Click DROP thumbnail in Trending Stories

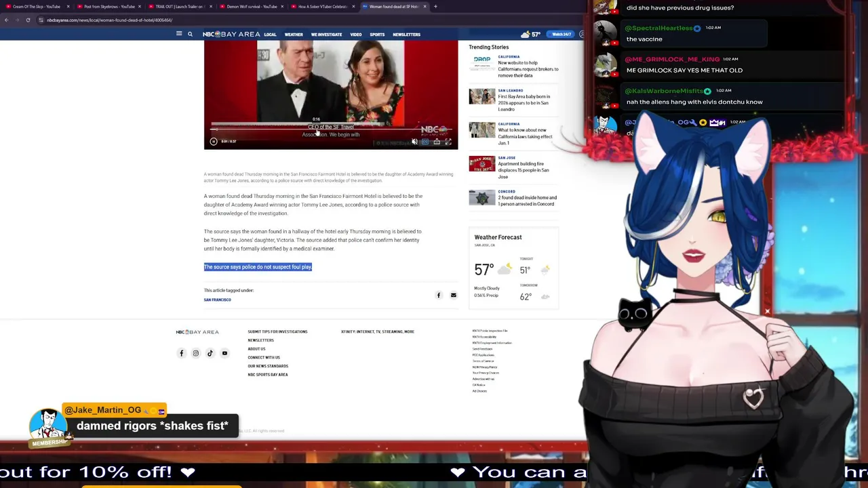pyautogui.click(x=482, y=62)
